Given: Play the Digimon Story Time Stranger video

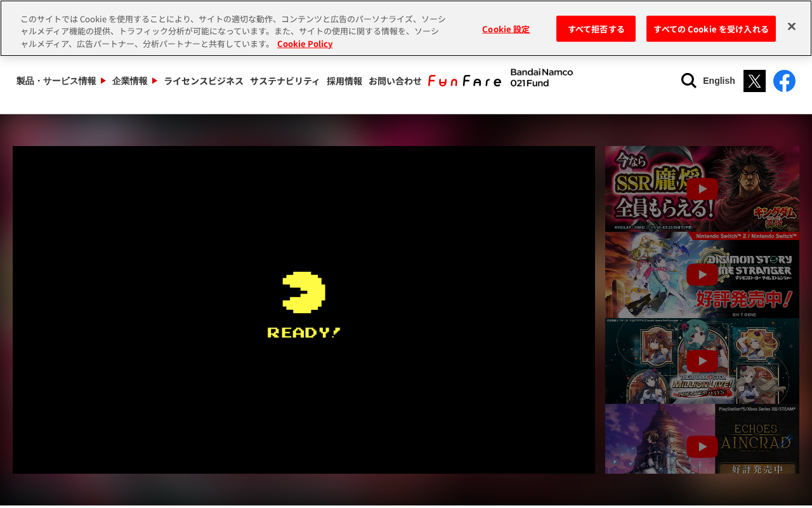Looking at the screenshot, I should [x=702, y=274].
